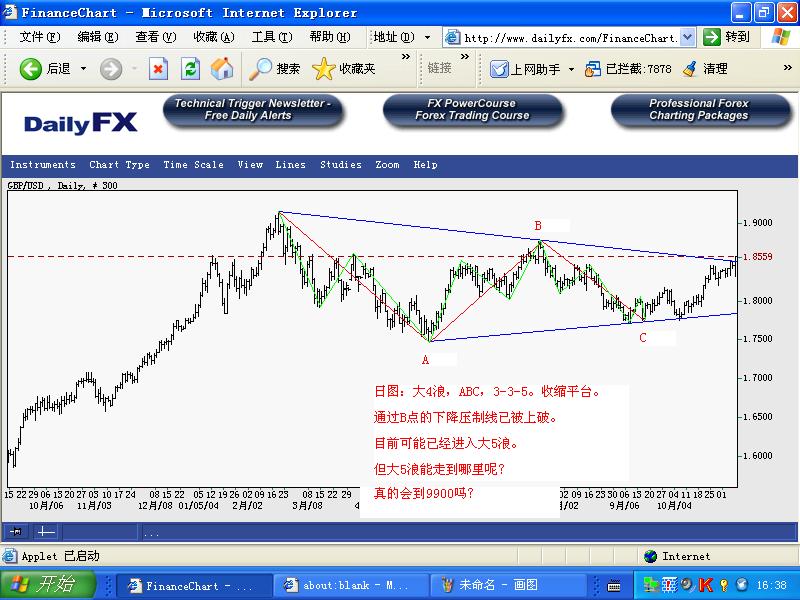The height and width of the screenshot is (600, 800).
Task: Click the pin icon below the chart
Action: 16,532
